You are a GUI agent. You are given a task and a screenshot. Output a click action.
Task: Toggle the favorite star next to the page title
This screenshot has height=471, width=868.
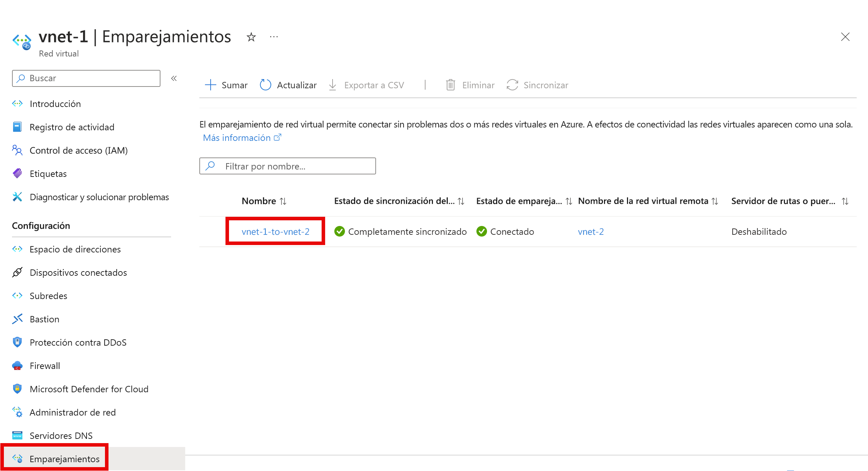(251, 37)
